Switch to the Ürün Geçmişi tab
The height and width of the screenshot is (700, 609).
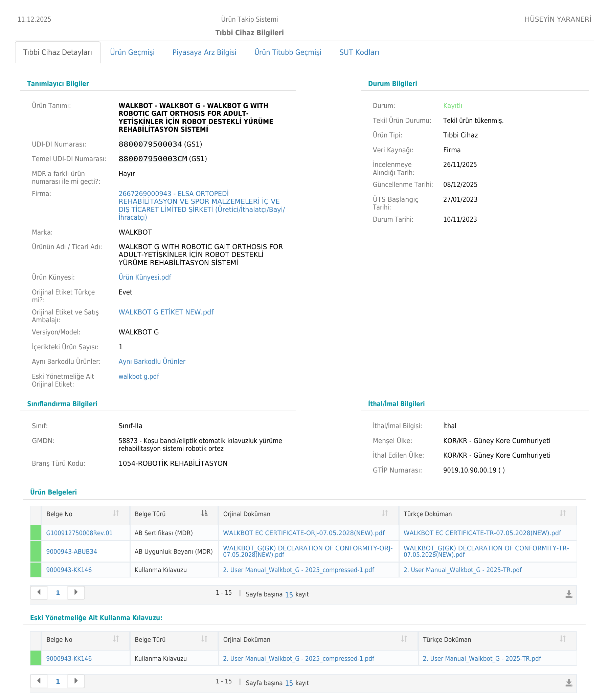(x=132, y=52)
